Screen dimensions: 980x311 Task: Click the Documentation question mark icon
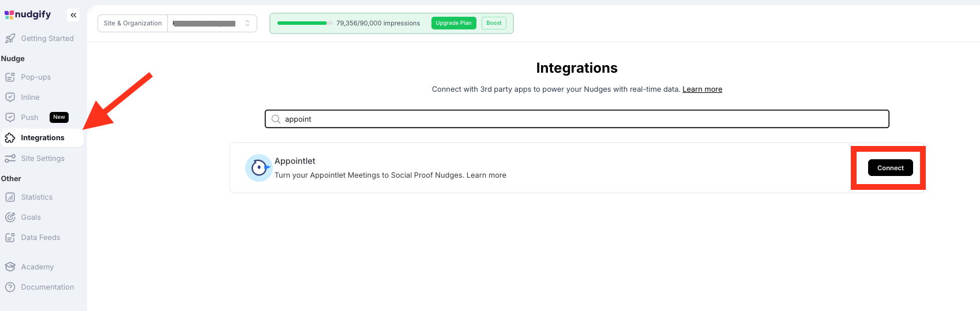[x=10, y=287]
